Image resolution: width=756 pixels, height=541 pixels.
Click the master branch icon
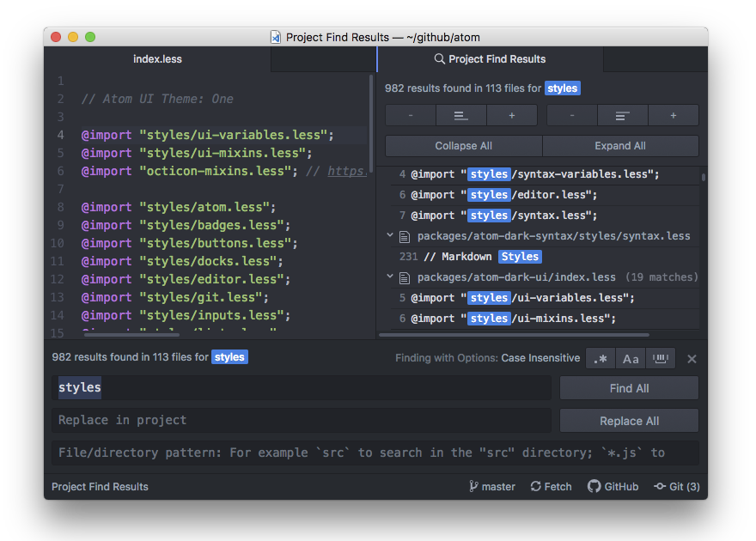474,486
